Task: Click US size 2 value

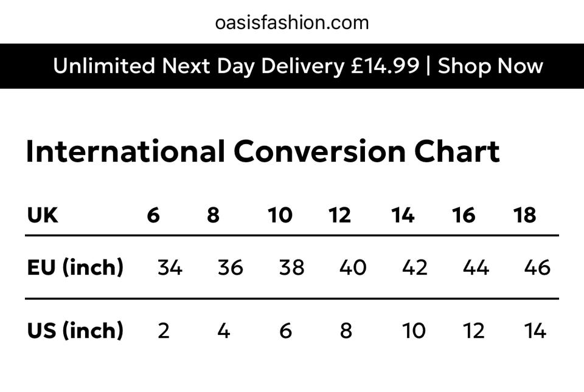Action: pos(164,331)
